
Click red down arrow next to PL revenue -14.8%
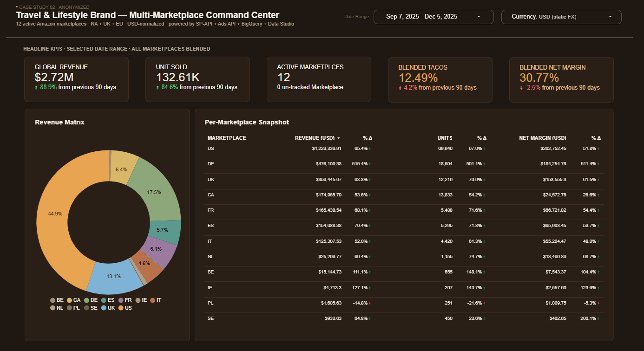click(x=370, y=303)
